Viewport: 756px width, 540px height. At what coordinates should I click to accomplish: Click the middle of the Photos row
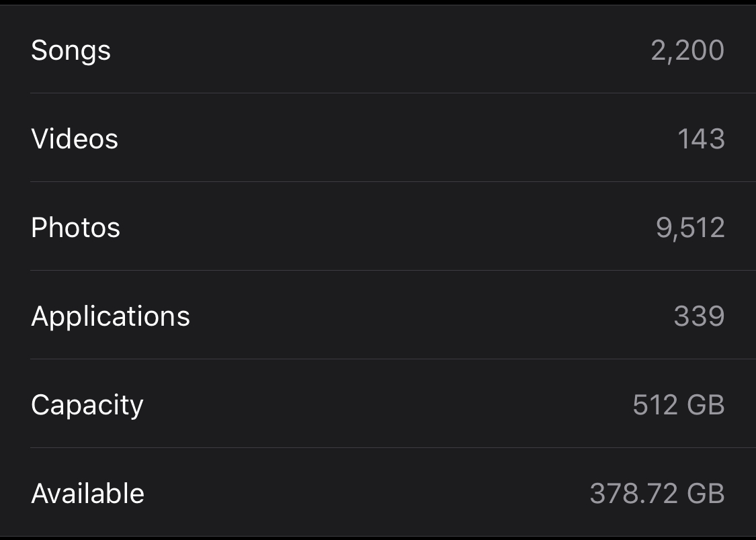[x=378, y=226]
